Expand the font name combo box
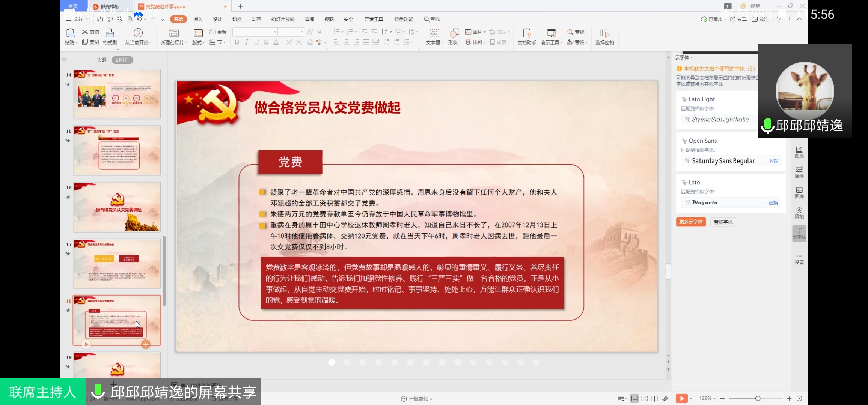The image size is (868, 405). pos(275,32)
